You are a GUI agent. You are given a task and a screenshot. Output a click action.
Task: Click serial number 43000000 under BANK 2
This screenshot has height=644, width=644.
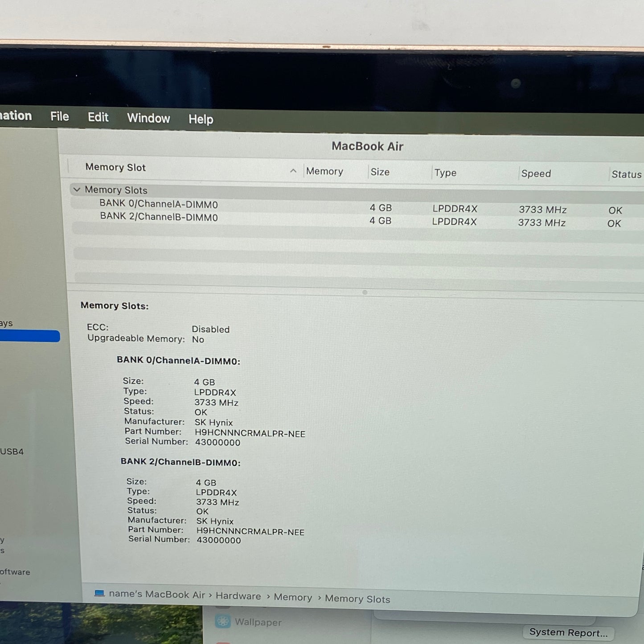click(x=219, y=540)
